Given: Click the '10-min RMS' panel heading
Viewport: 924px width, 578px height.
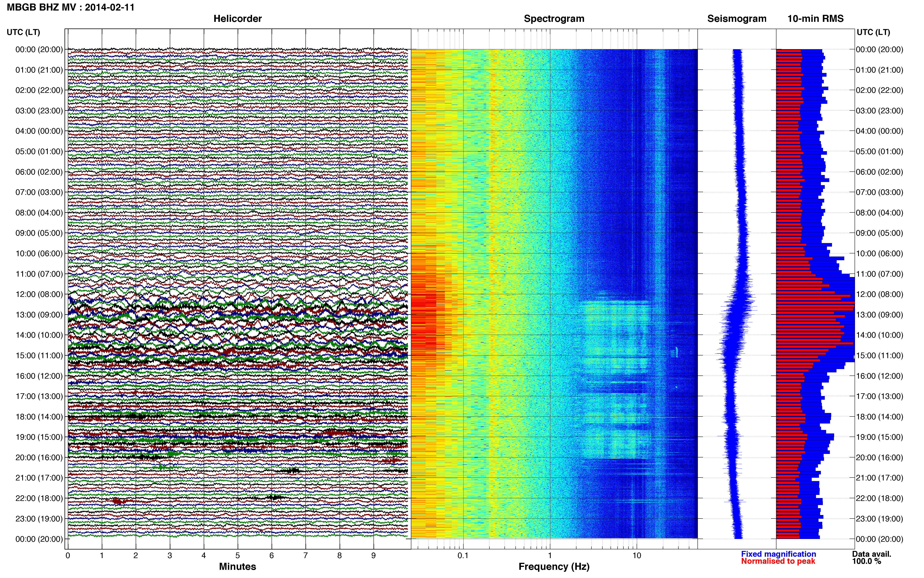Looking at the screenshot, I should point(816,19).
